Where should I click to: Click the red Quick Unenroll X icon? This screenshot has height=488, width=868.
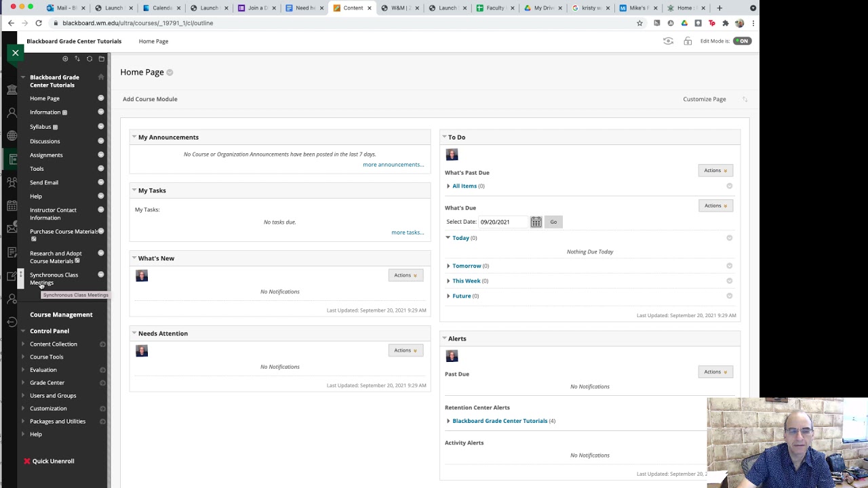pyautogui.click(x=27, y=461)
